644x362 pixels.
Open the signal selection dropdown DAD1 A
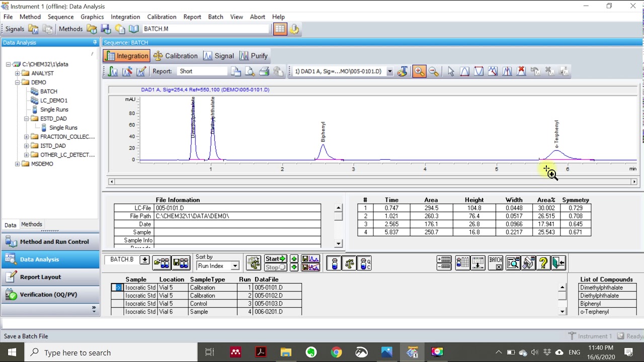tap(389, 71)
